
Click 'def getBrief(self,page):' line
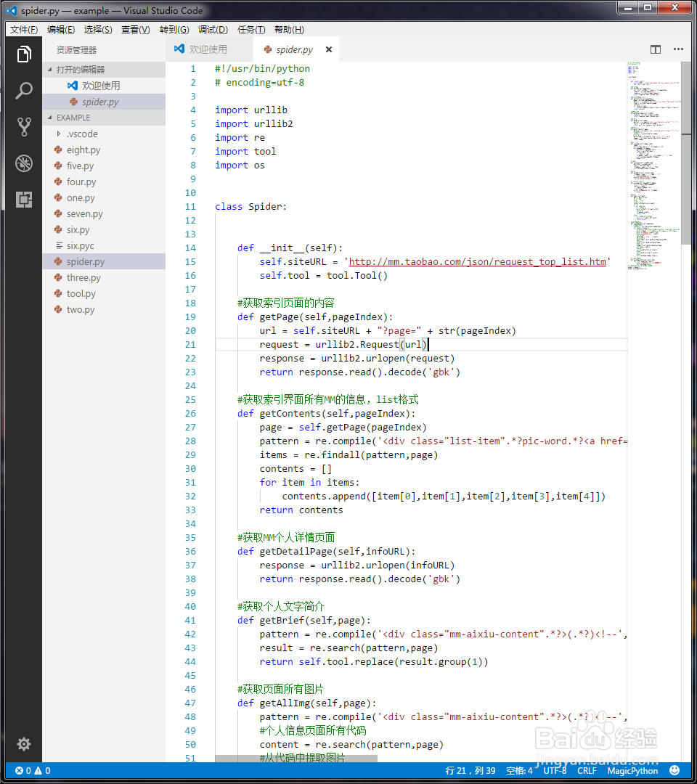click(x=304, y=620)
